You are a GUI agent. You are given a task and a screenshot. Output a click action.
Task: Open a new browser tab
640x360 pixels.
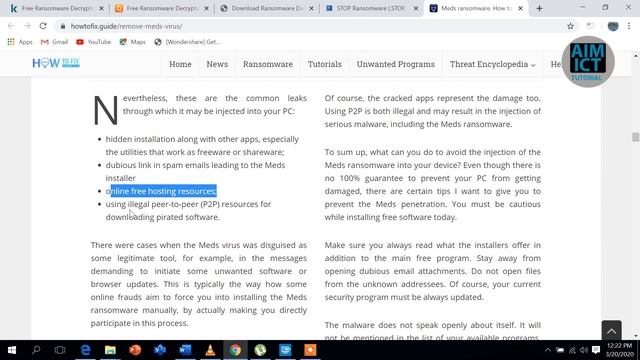pyautogui.click(x=539, y=8)
